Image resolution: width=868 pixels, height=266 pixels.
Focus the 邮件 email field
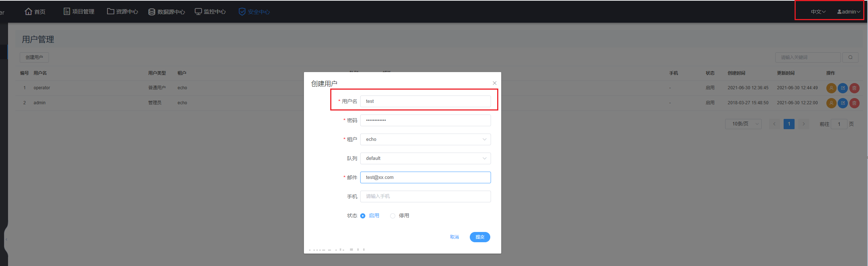click(x=426, y=177)
